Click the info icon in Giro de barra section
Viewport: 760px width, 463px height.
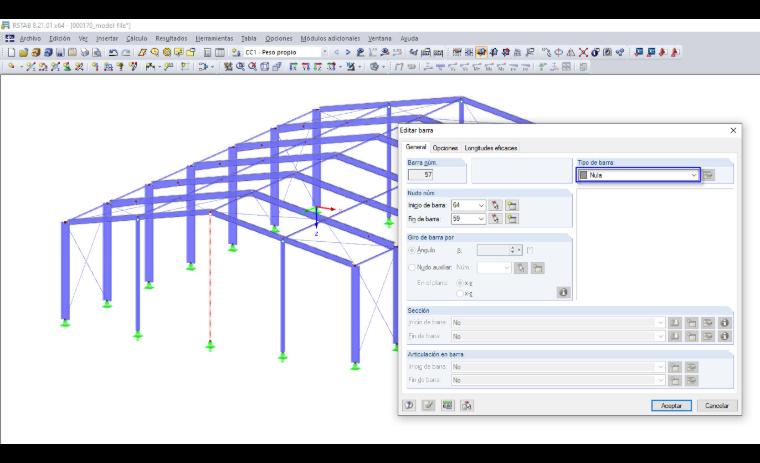563,292
